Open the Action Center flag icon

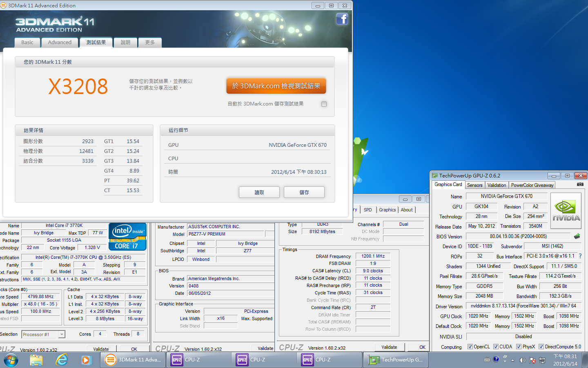click(x=532, y=360)
